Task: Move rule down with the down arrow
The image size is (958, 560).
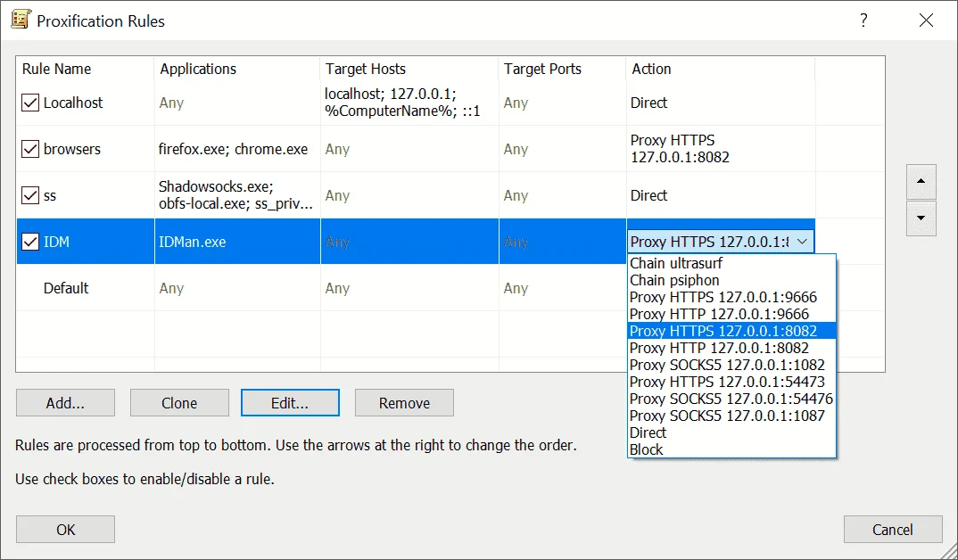Action: 921,218
